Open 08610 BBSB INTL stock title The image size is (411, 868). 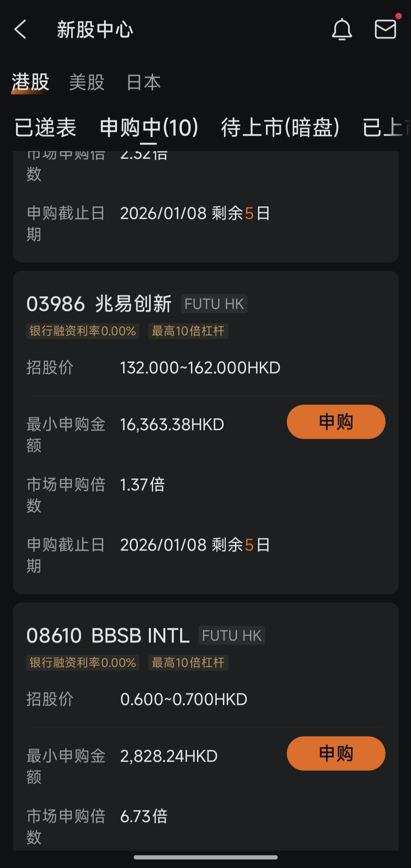(108, 635)
